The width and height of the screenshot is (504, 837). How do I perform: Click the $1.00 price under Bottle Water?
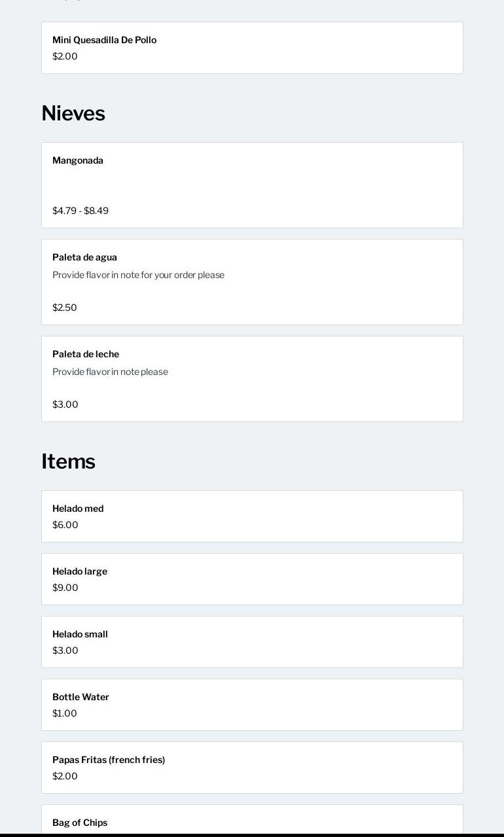(x=65, y=713)
